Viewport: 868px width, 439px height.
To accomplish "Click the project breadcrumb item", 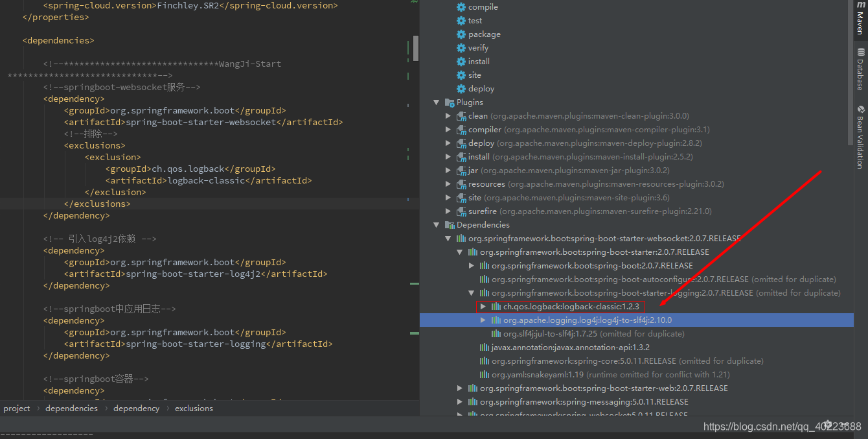I will (x=17, y=409).
